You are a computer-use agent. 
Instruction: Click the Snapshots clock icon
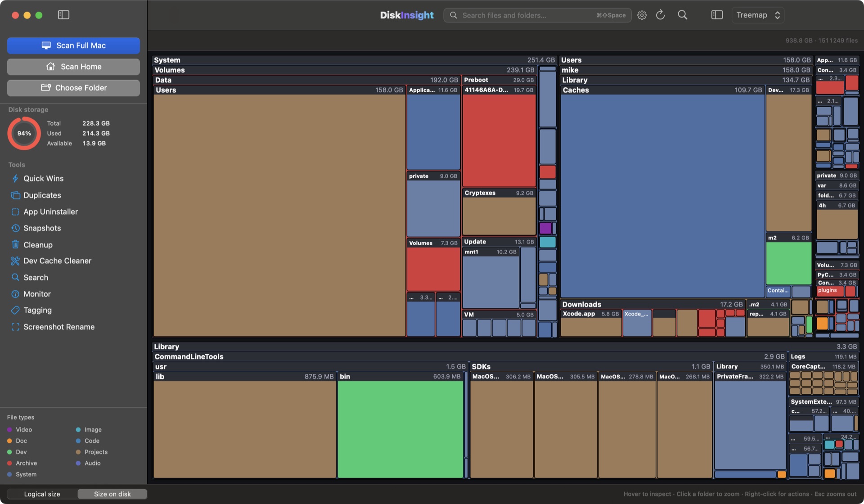15,228
